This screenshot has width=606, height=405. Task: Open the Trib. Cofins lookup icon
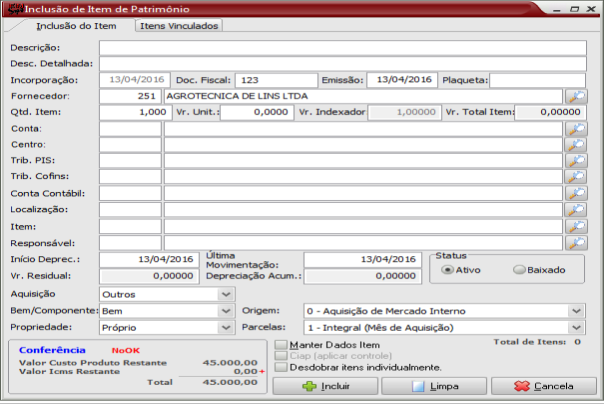click(576, 176)
